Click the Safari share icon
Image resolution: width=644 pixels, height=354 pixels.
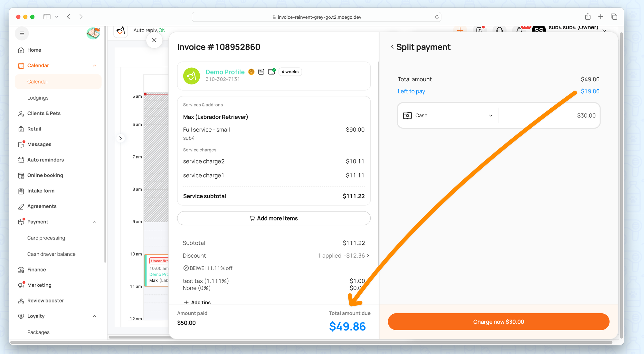pyautogui.click(x=588, y=17)
